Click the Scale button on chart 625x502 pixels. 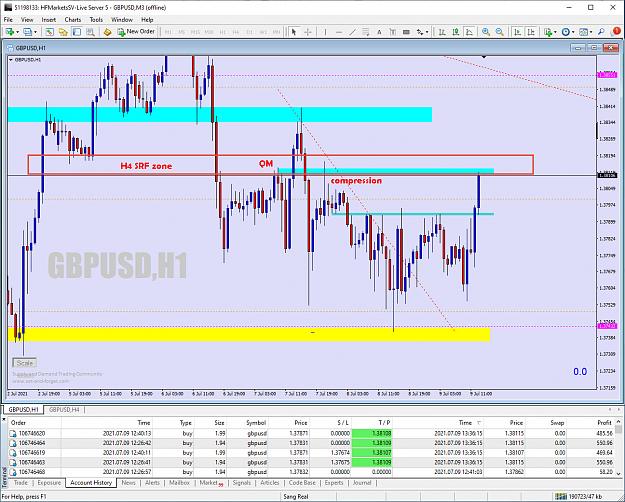pyautogui.click(x=25, y=363)
